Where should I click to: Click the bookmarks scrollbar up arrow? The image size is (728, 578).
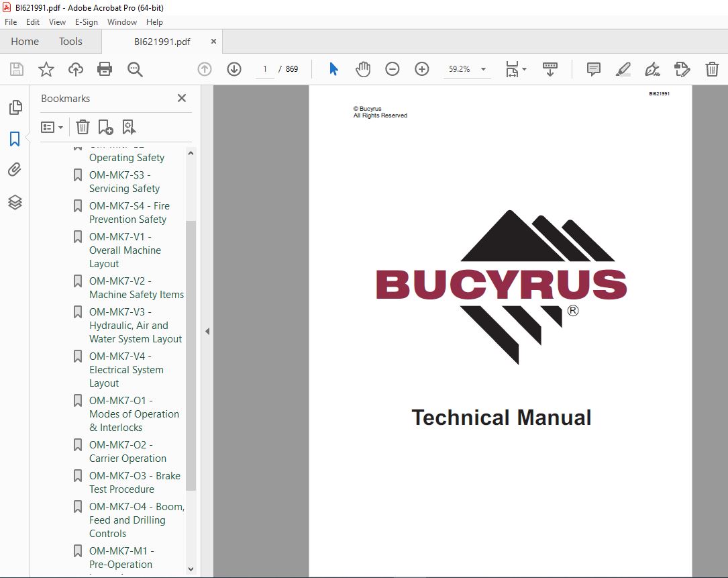pyautogui.click(x=191, y=153)
